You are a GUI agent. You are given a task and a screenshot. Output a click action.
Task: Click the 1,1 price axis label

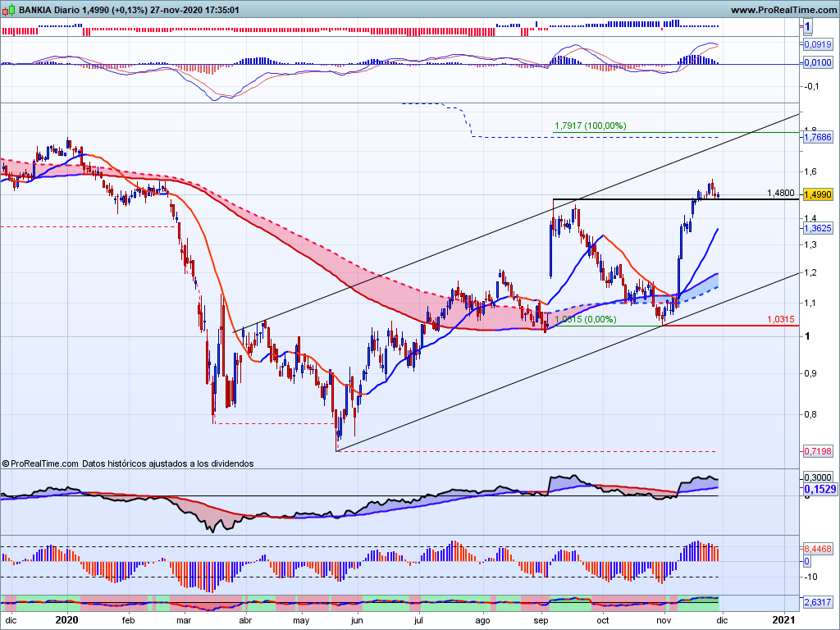click(810, 304)
